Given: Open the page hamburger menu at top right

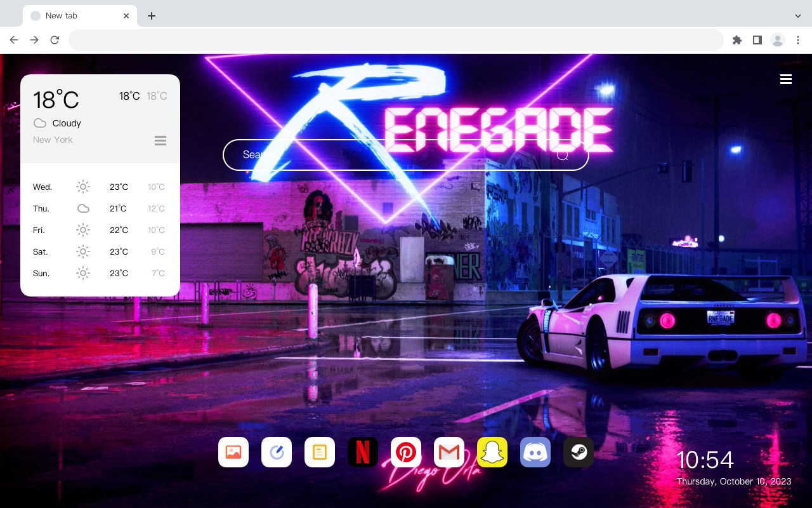Looking at the screenshot, I should pyautogui.click(x=786, y=79).
